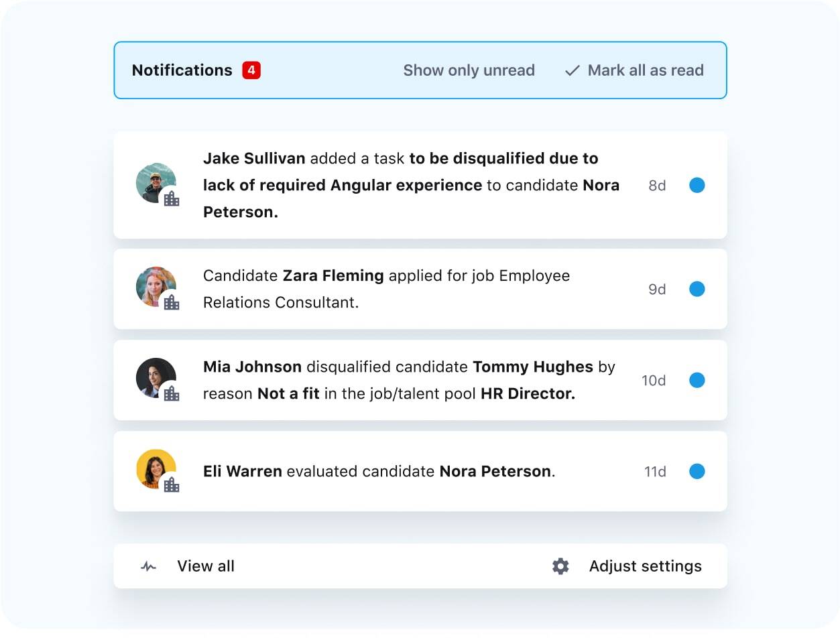840x642 pixels.
Task: Open the Notifications header tab
Action: (x=182, y=70)
